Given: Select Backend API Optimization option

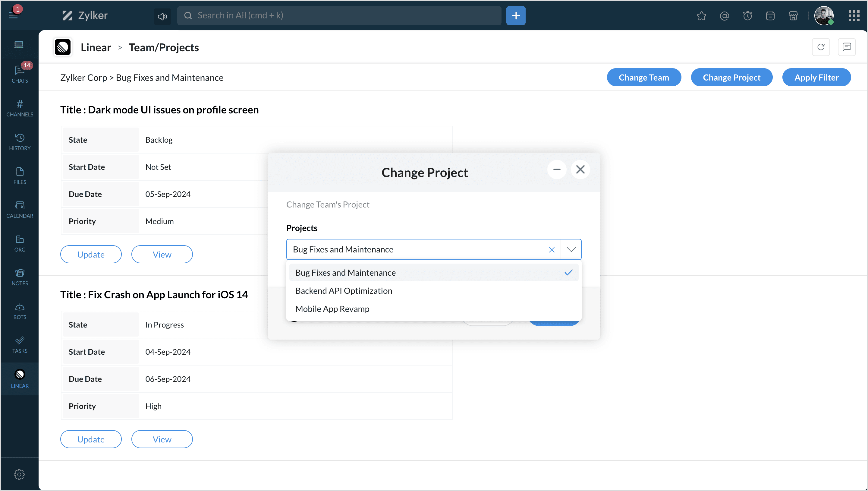Looking at the screenshot, I should coord(344,291).
